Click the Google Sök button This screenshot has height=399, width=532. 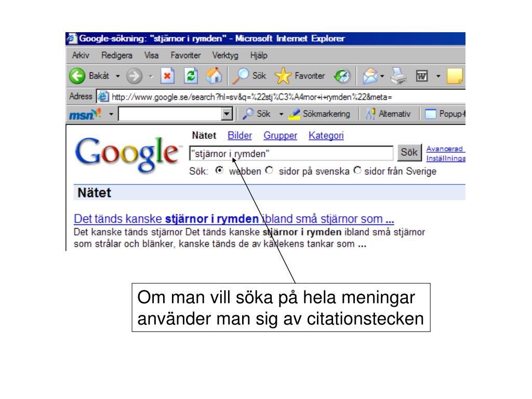[409, 152]
